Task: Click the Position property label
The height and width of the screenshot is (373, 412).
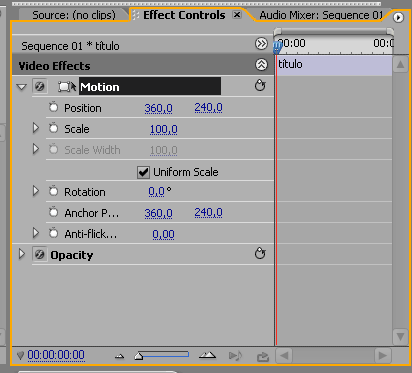Action: (x=83, y=108)
